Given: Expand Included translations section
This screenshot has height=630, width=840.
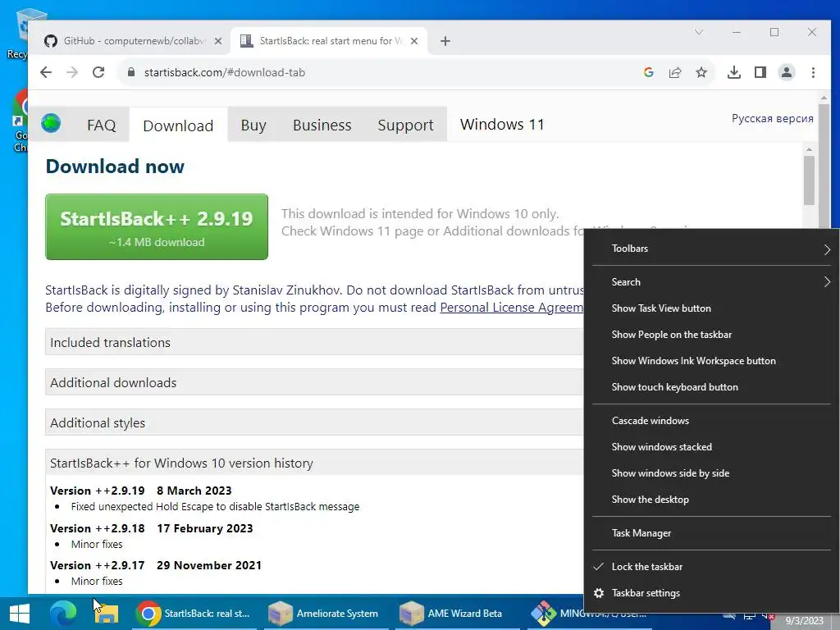Looking at the screenshot, I should [314, 342].
